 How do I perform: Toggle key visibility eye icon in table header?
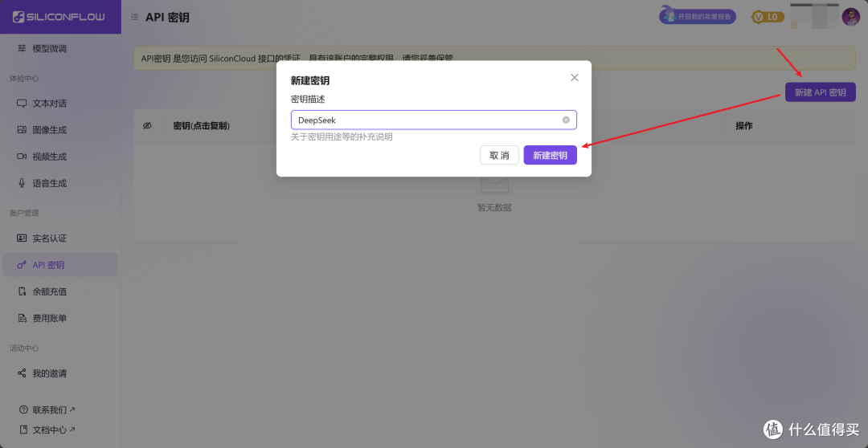click(x=147, y=125)
